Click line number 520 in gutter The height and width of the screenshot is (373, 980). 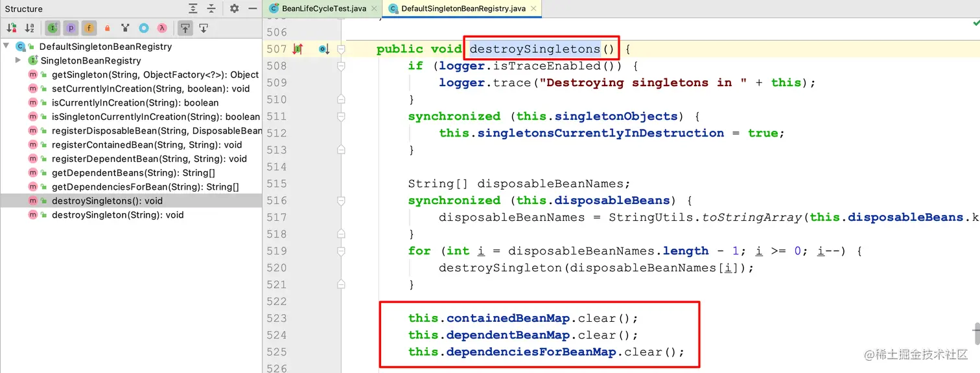pos(276,268)
